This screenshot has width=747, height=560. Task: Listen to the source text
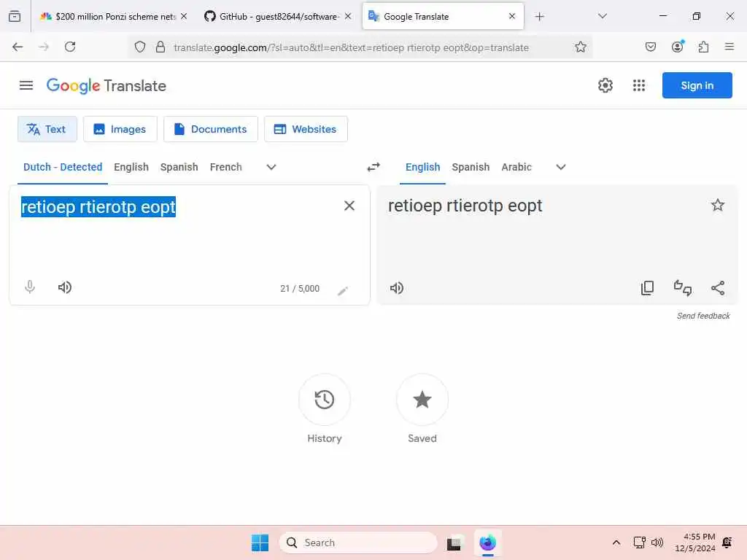(65, 287)
